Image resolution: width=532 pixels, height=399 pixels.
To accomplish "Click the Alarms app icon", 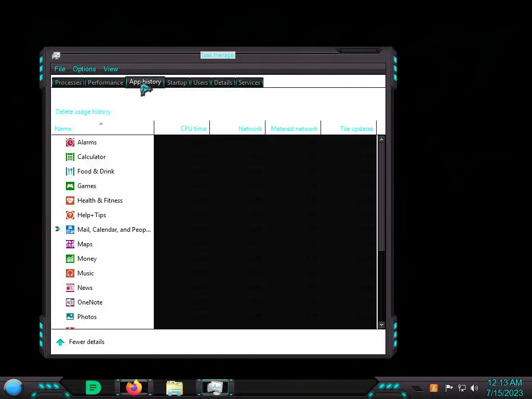I will [70, 142].
